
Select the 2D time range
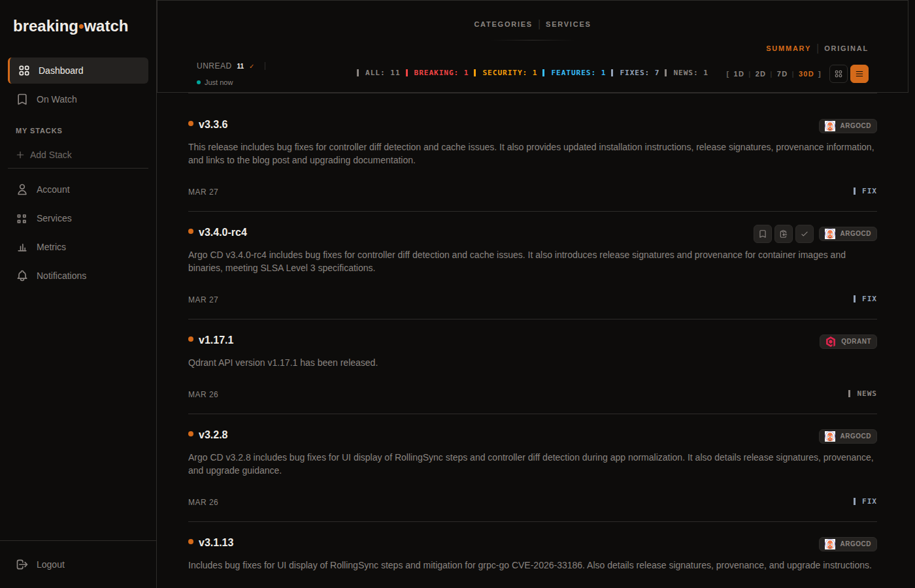760,74
